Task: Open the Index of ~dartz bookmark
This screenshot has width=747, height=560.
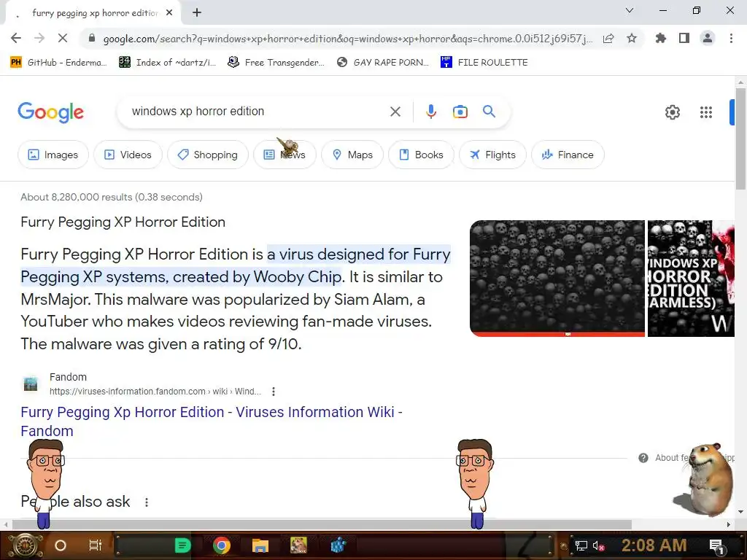Action: coord(168,63)
